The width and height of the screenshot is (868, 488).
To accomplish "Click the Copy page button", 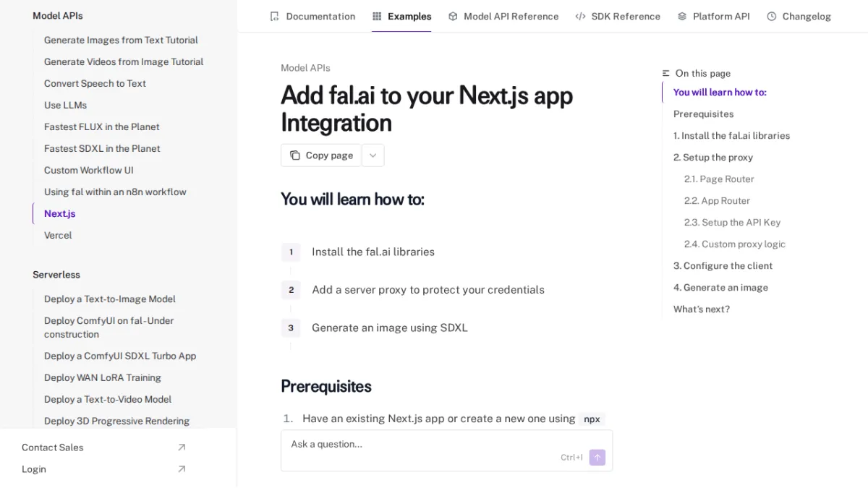I will [x=321, y=155].
